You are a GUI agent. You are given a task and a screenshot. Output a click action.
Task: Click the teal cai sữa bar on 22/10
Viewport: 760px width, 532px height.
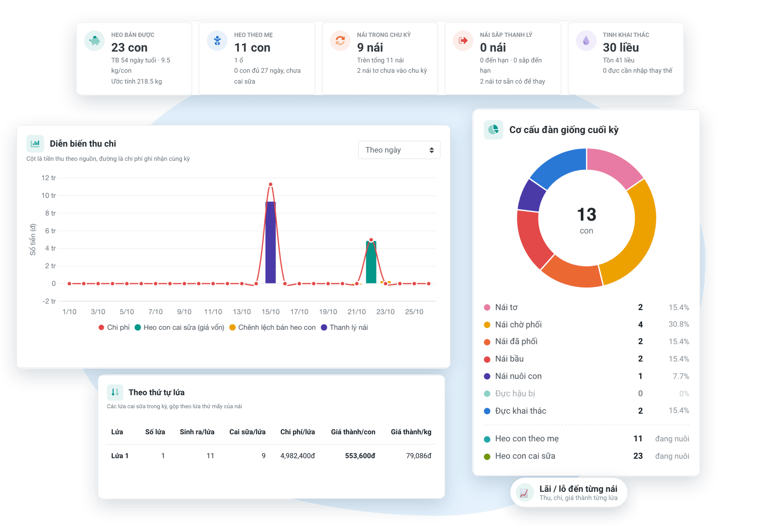(371, 262)
